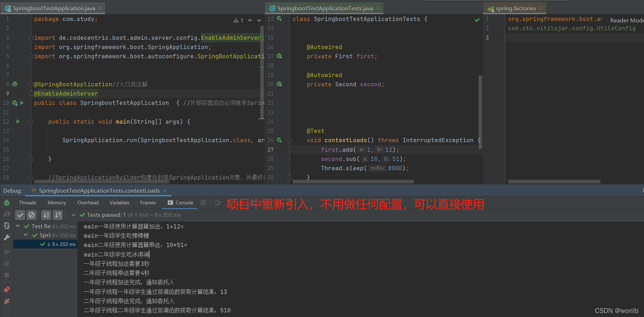Click the warning indicator showing 1 problem

[239, 21]
